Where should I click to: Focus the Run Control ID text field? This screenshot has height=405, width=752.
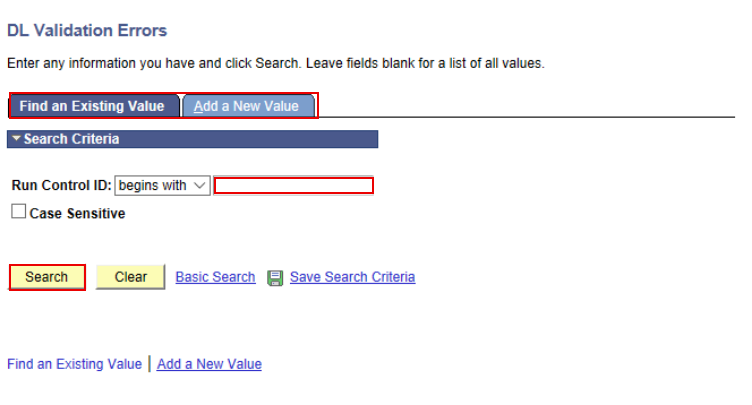click(294, 185)
